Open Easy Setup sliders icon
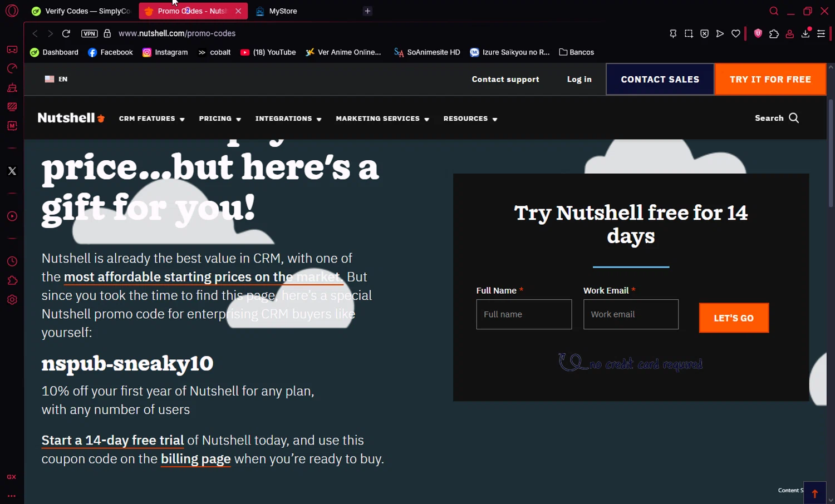The image size is (835, 504). (x=821, y=33)
